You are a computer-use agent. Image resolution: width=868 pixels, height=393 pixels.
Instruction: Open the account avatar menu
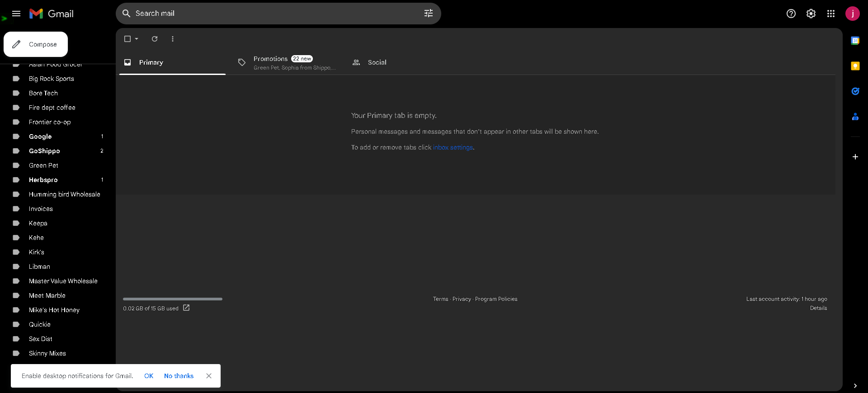pos(853,14)
